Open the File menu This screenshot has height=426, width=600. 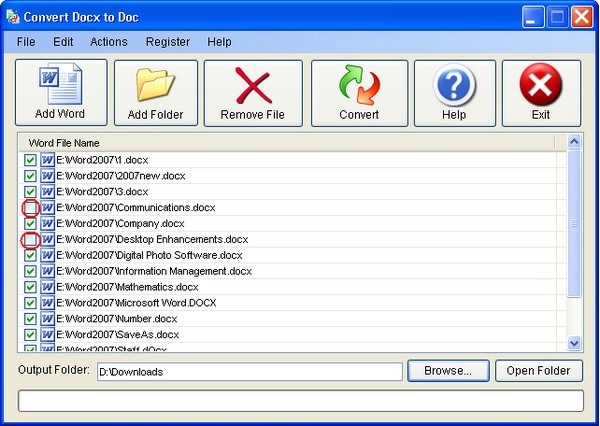[26, 42]
